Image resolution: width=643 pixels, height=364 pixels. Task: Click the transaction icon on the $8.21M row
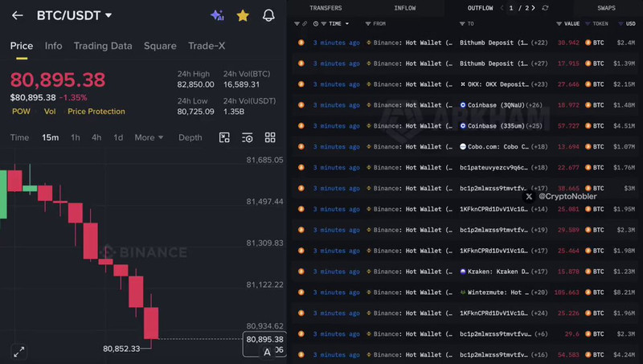(x=301, y=292)
